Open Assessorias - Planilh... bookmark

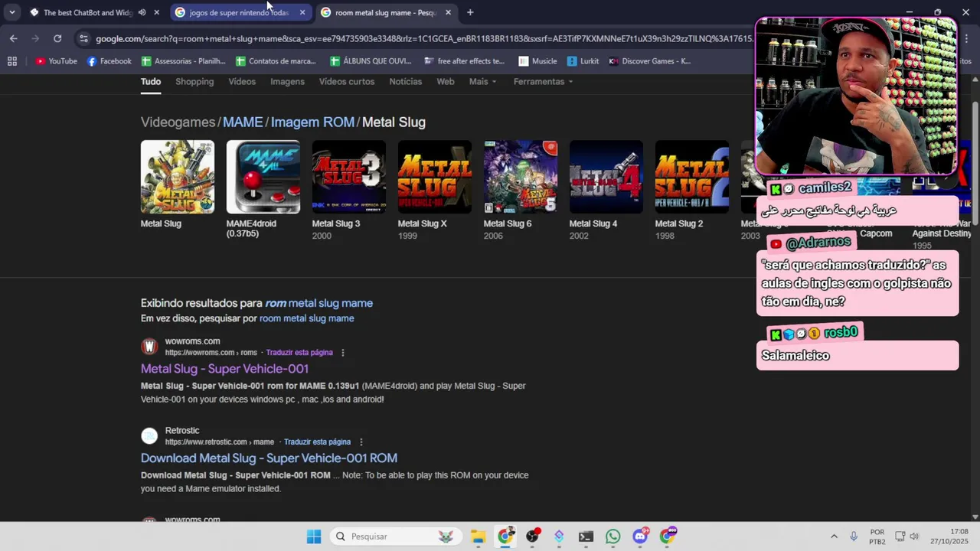184,61
